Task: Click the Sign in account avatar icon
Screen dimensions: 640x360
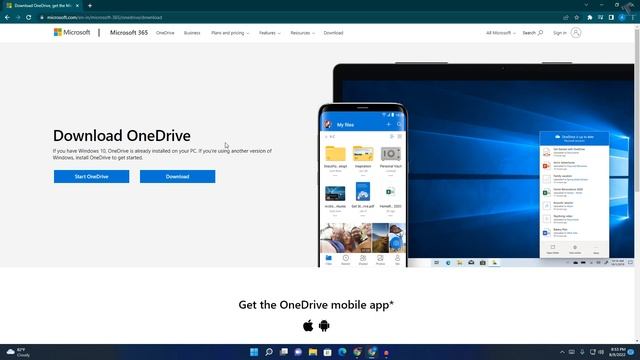Action: coord(576,33)
